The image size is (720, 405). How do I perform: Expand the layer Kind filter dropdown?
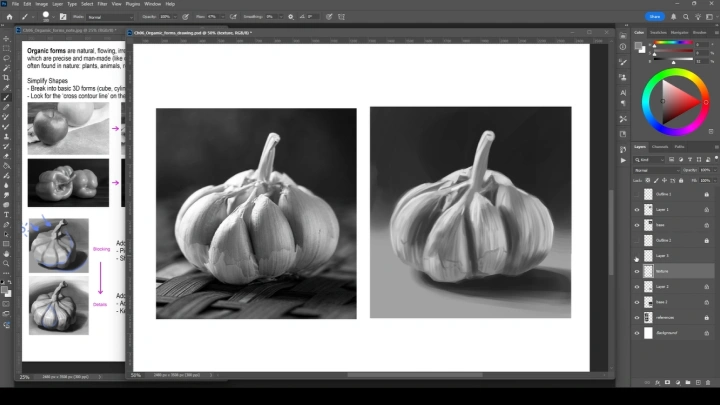650,159
